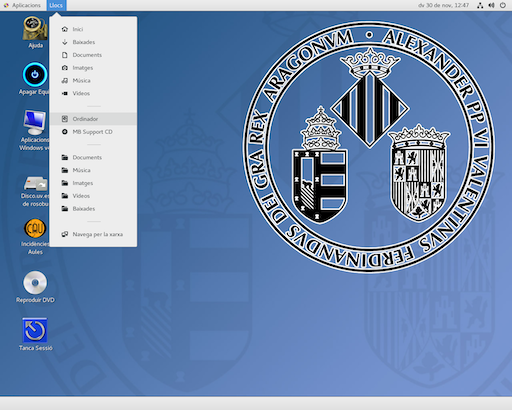Open Música with the note icon
This screenshot has height=410, width=512.
[93, 81]
